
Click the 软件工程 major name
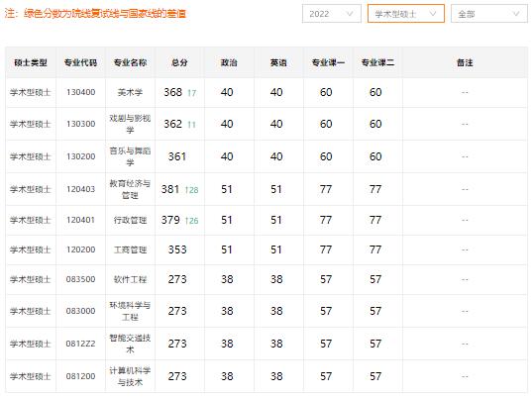click(x=131, y=280)
